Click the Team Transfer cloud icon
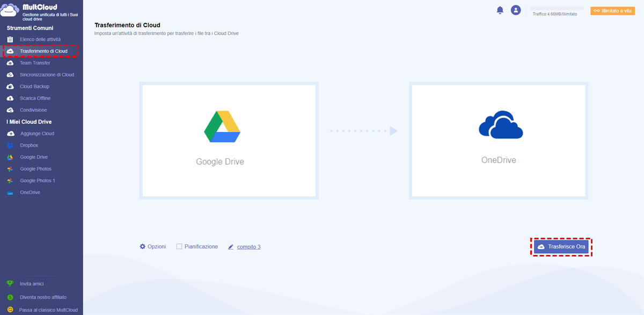The height and width of the screenshot is (315, 644). (10, 63)
